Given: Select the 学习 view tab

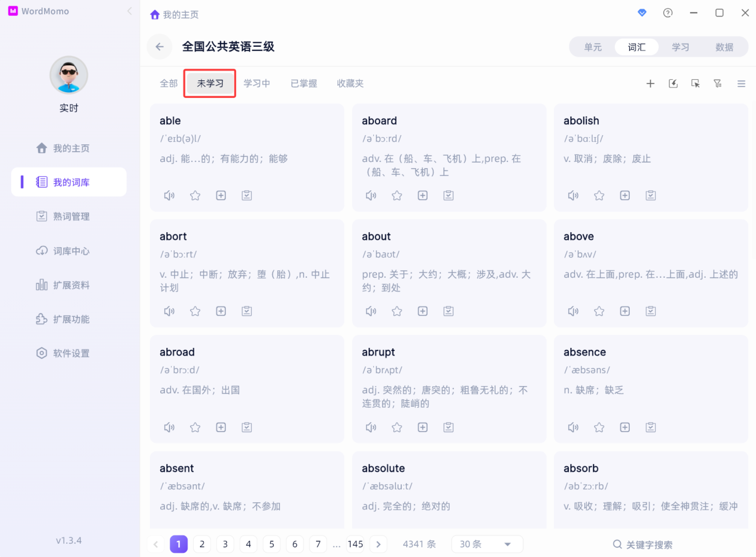Looking at the screenshot, I should point(681,47).
